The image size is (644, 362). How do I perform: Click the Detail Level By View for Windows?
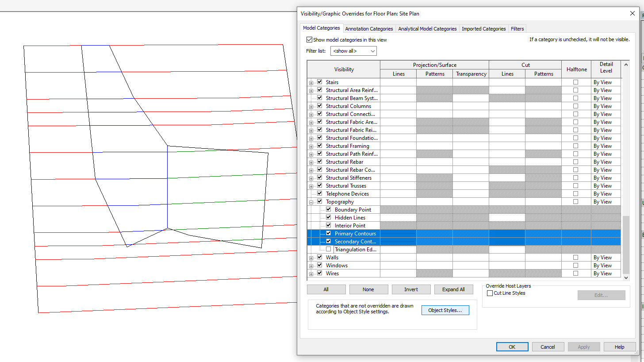point(606,266)
